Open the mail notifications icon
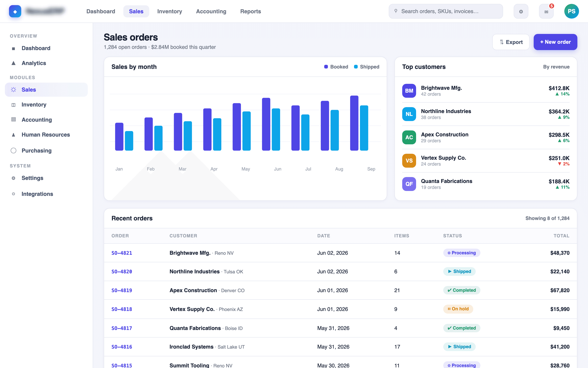The image size is (588, 368). (x=546, y=11)
